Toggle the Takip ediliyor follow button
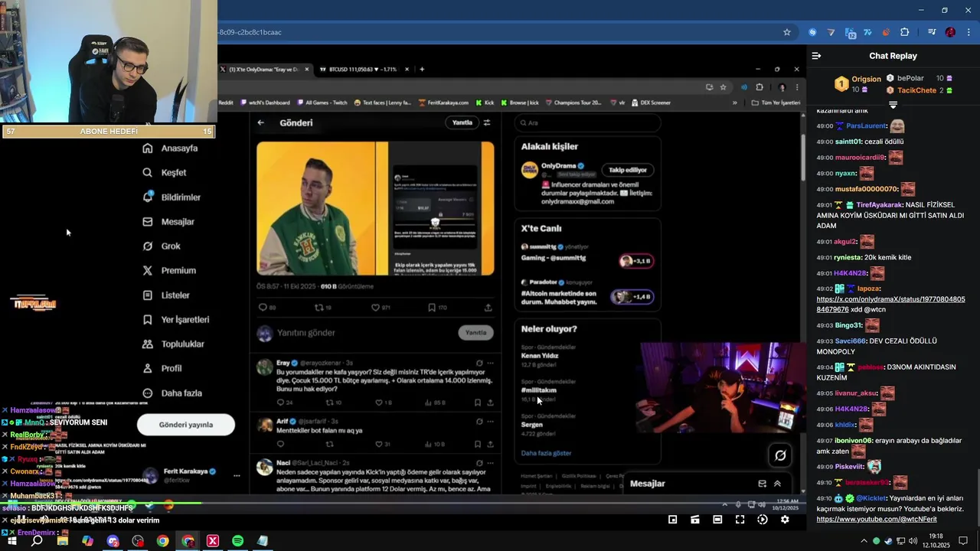980x551 pixels. pos(628,170)
